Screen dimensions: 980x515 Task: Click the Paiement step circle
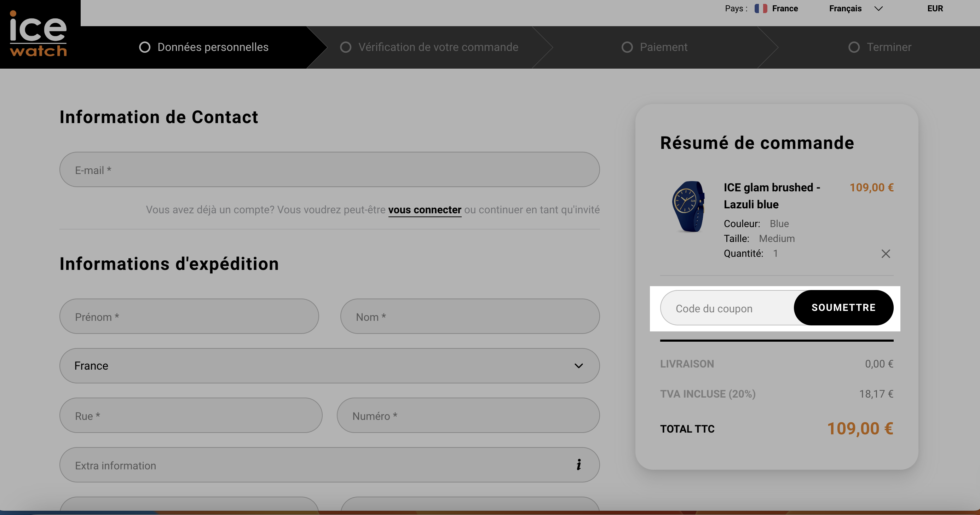627,47
